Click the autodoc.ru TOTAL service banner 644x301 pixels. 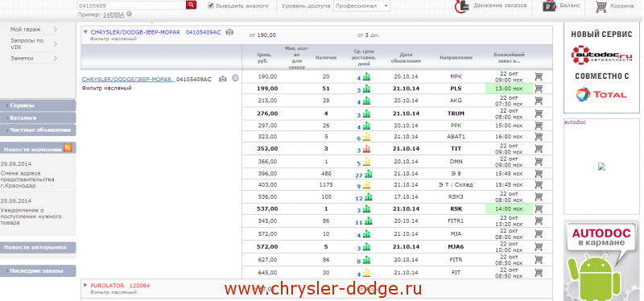(601, 68)
